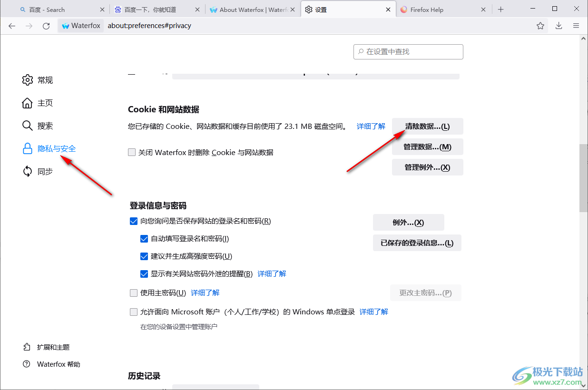Open 详细了解 link beside cookie storage text
588x390 pixels.
point(371,127)
